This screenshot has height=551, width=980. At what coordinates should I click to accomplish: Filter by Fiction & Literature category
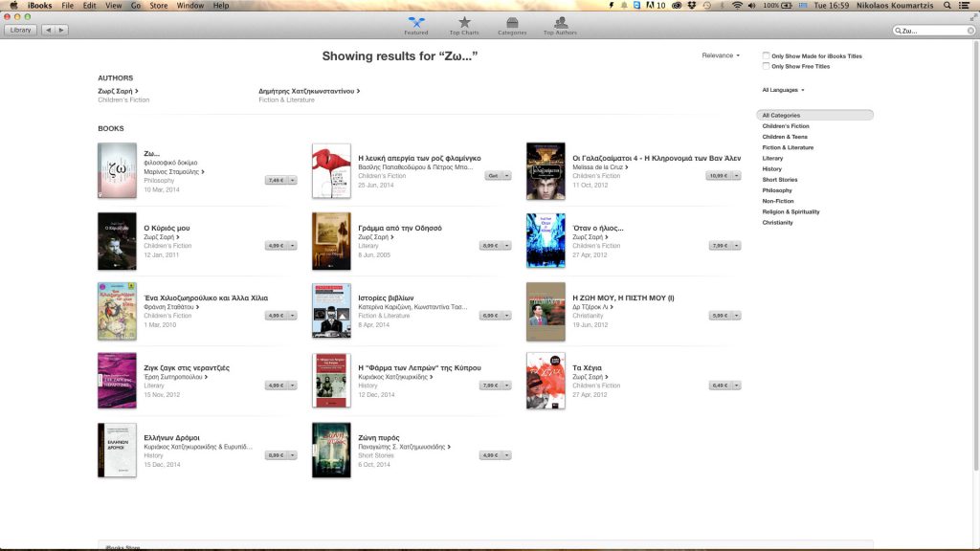click(x=788, y=147)
